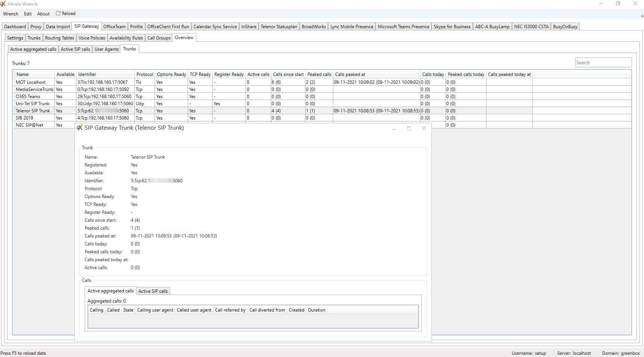
Task: Sort by the Options Ready column
Action: 172,74
